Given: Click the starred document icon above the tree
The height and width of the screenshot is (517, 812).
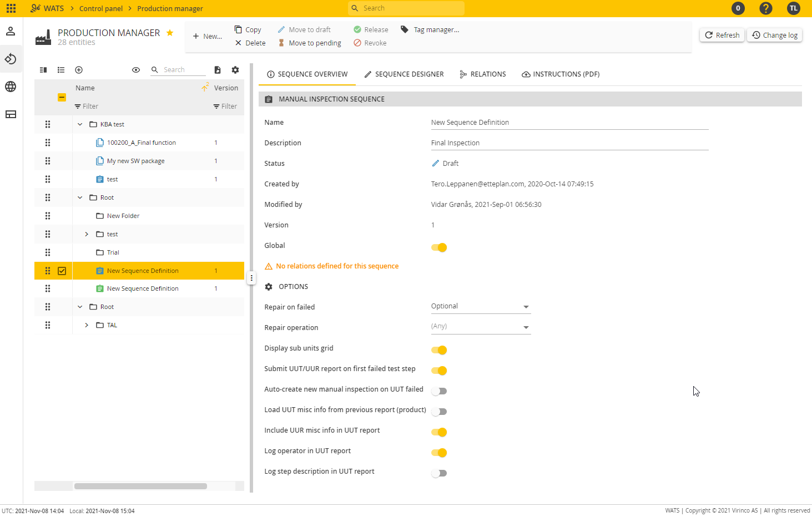Looking at the screenshot, I should 218,70.
